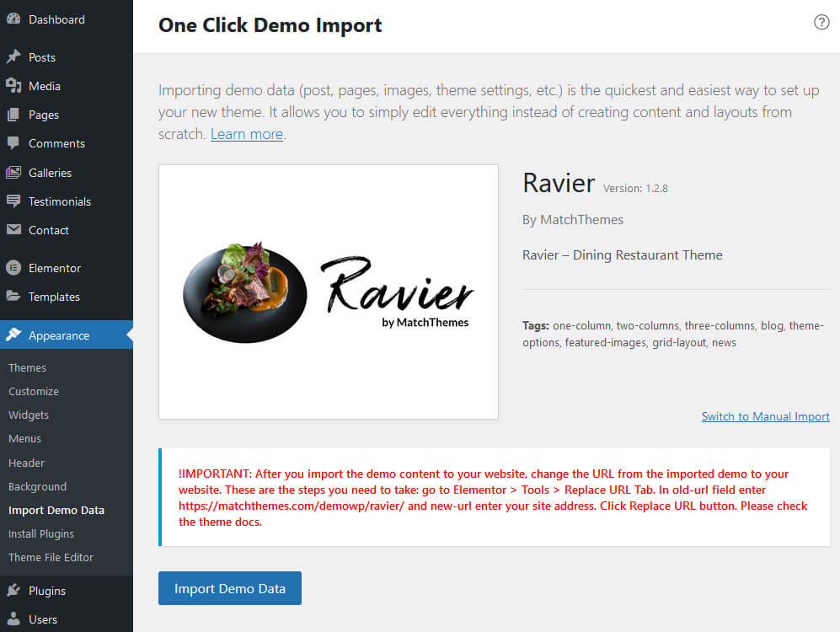This screenshot has width=840, height=632.
Task: Follow the Switch to Manual Import link
Action: 765,416
